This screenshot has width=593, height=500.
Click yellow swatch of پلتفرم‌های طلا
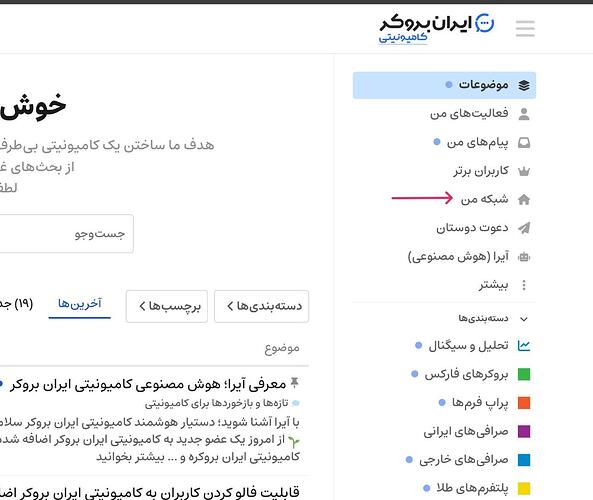[524, 488]
